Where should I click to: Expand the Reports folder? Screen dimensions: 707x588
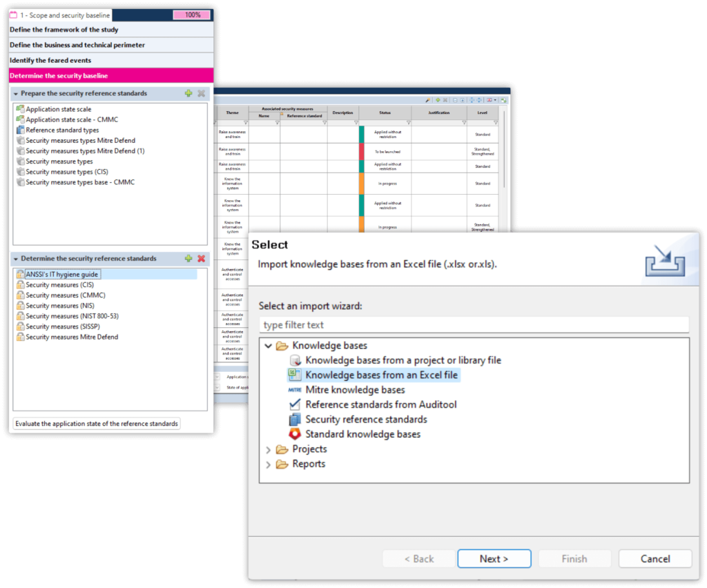[268, 464]
